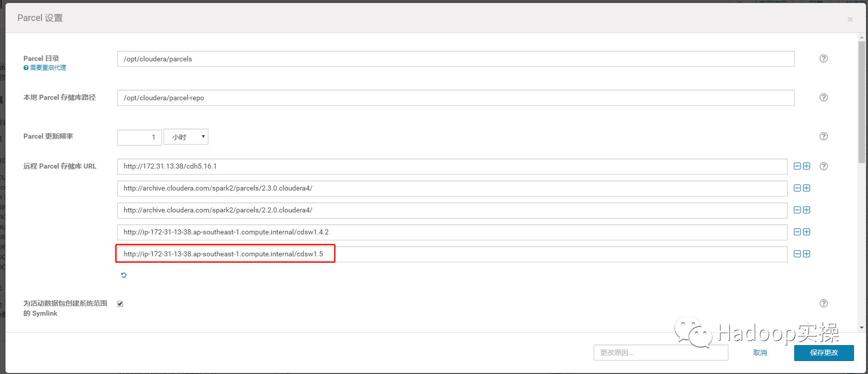Remove the cdh5.16.1 URL row
Viewport: 868px width, 374px height.
tap(797, 166)
